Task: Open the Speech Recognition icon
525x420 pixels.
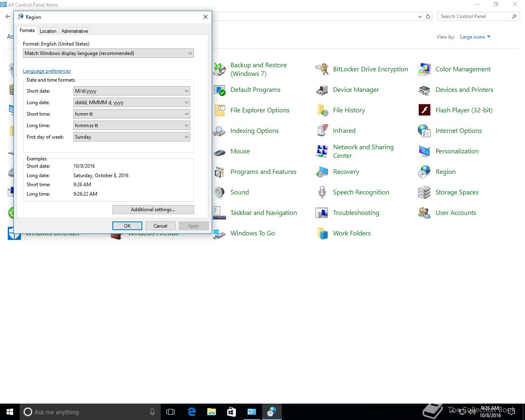Action: [x=322, y=192]
